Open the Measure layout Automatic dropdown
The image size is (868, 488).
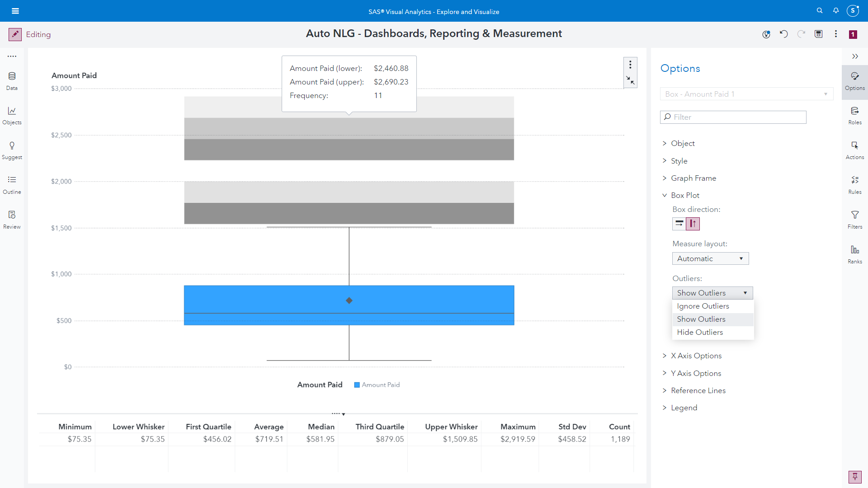pos(710,258)
